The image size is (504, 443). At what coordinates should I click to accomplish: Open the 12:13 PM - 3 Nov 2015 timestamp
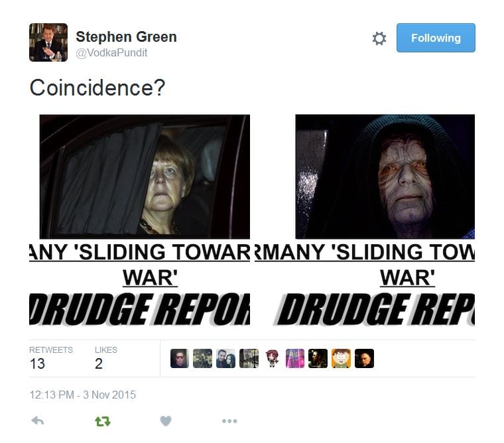[83, 395]
